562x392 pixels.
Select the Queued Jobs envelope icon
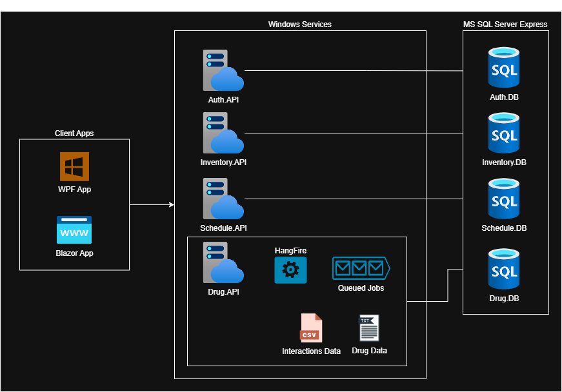[x=361, y=268]
